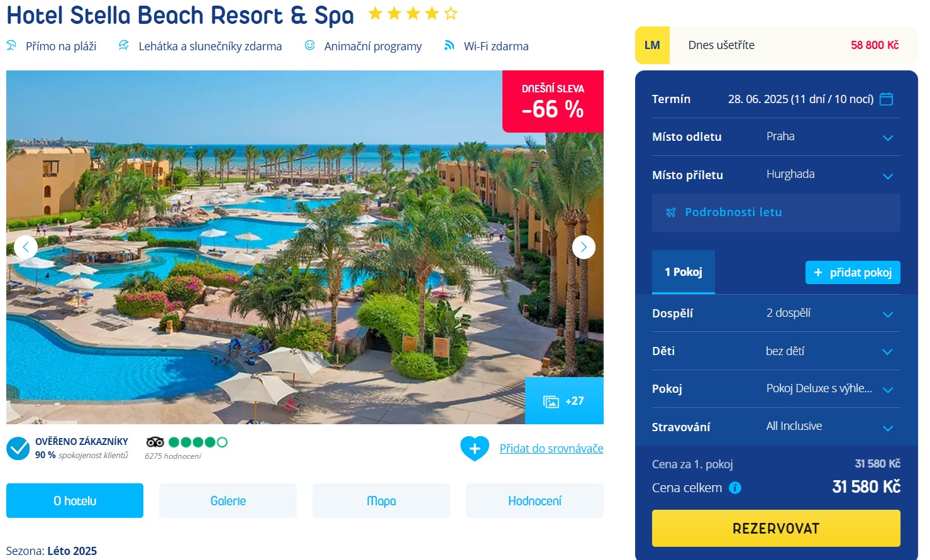Show the previous hotel photo
930x560 pixels.
tap(26, 247)
